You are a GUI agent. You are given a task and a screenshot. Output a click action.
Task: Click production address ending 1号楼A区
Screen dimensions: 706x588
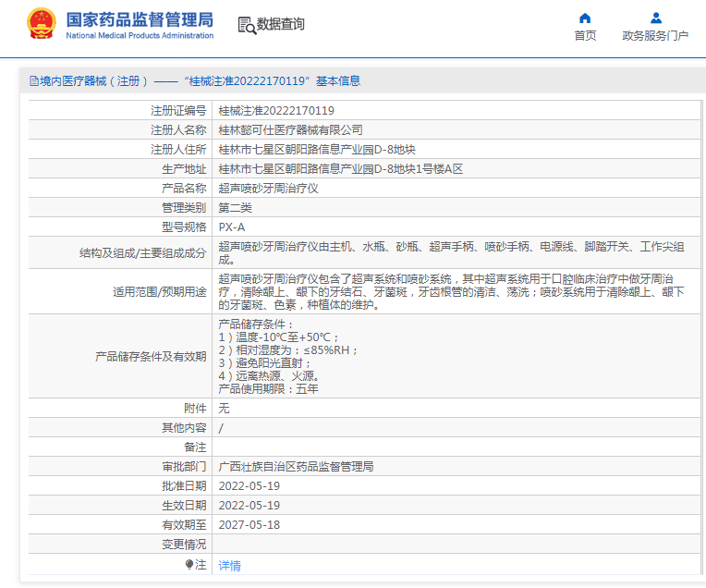[x=340, y=169]
